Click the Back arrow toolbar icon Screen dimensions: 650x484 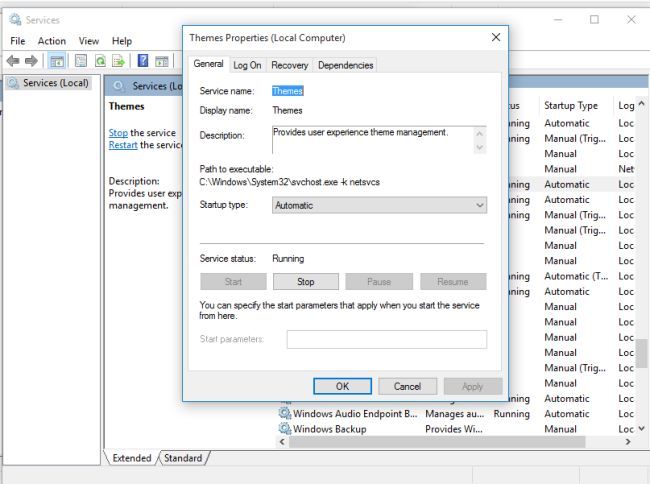pos(13,61)
